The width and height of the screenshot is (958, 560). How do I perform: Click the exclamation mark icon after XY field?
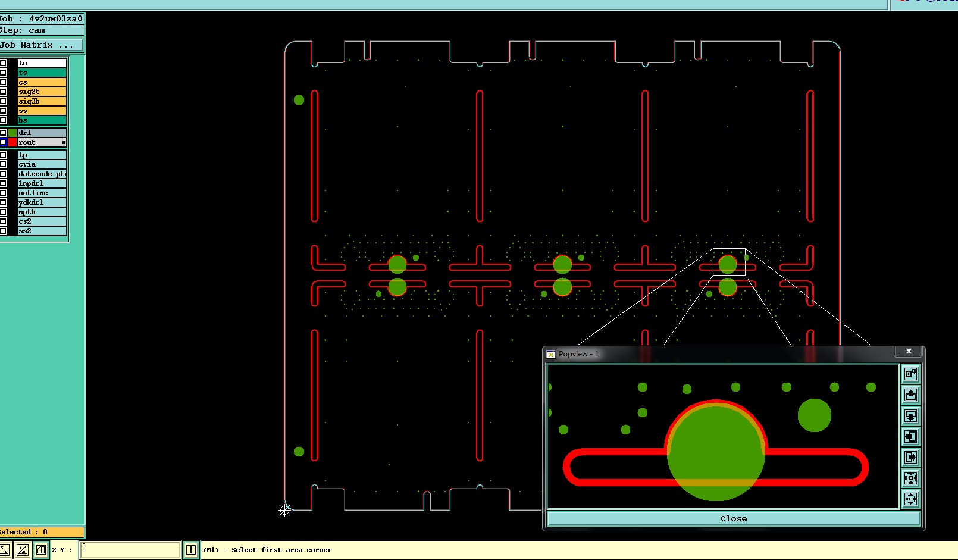[x=191, y=550]
